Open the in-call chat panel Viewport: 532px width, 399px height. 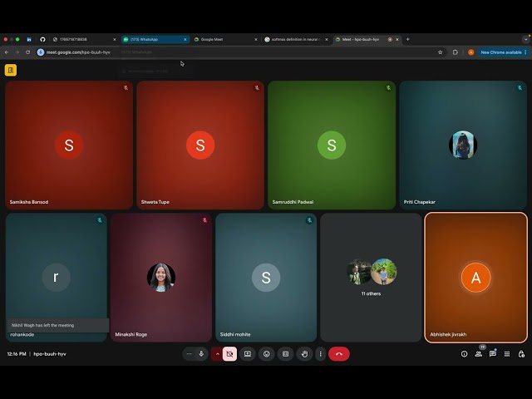tap(492, 354)
